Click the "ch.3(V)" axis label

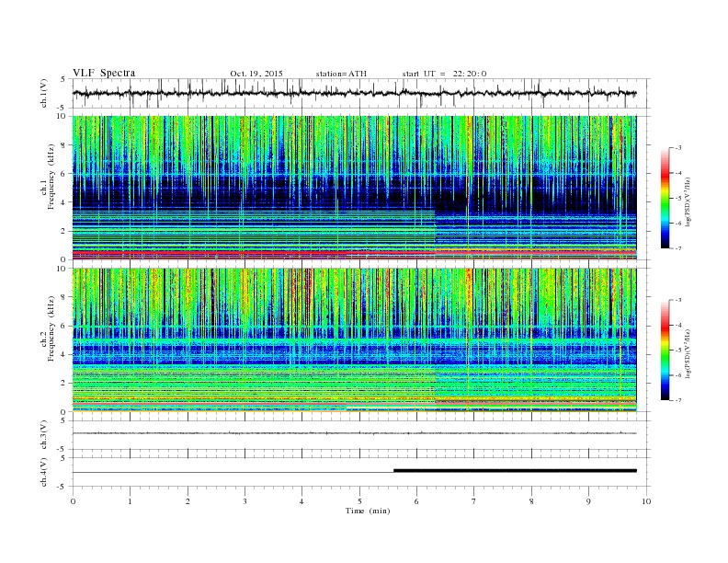click(44, 435)
